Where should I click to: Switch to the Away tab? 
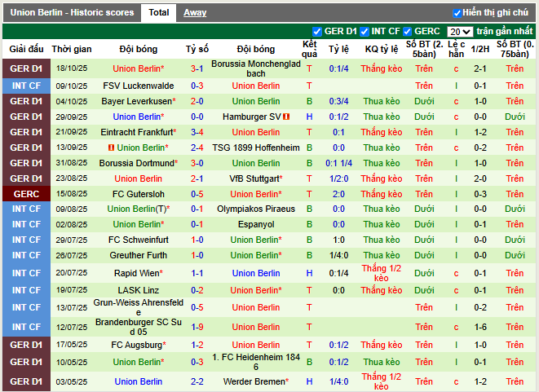[195, 13]
